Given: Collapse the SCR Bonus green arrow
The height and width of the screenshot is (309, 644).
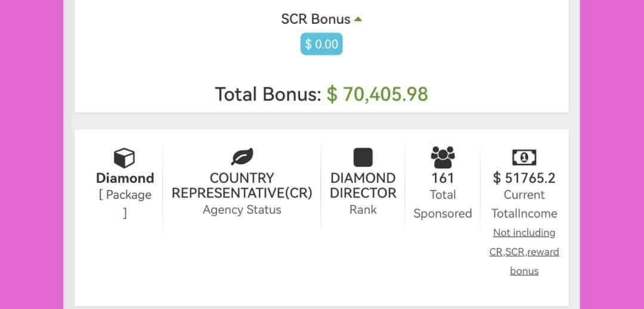Looking at the screenshot, I should [x=358, y=18].
